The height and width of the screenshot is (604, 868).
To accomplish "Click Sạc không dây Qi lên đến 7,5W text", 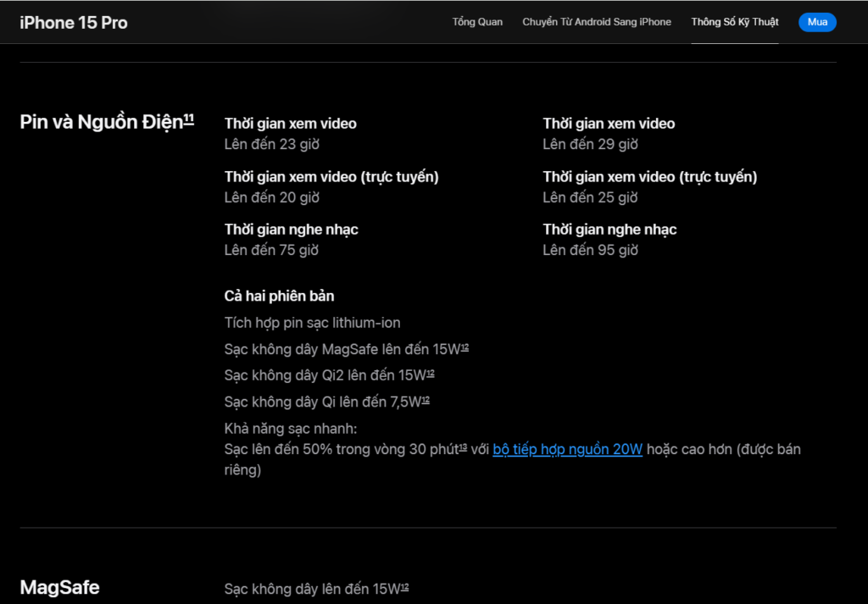I will [x=323, y=402].
